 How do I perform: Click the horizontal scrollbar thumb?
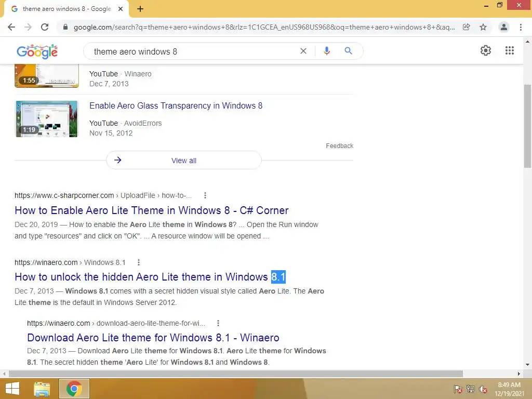[236, 374]
